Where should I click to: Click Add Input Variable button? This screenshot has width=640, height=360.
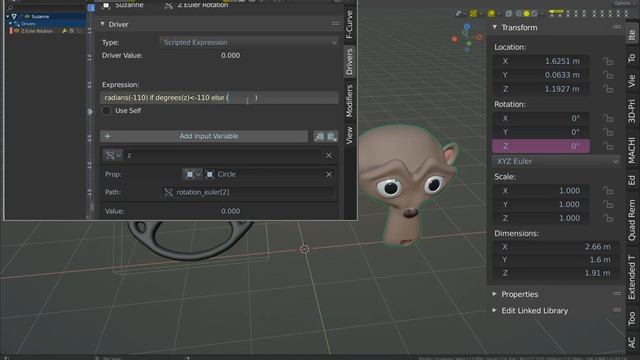[204, 136]
